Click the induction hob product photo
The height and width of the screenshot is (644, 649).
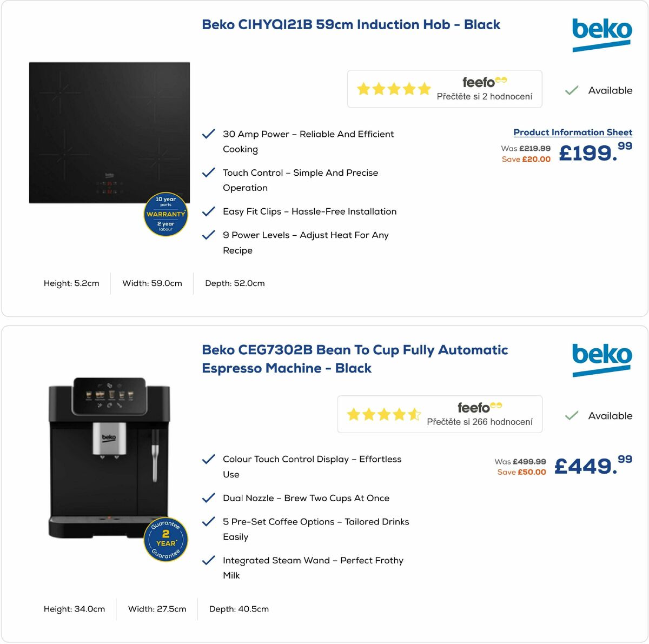109,134
